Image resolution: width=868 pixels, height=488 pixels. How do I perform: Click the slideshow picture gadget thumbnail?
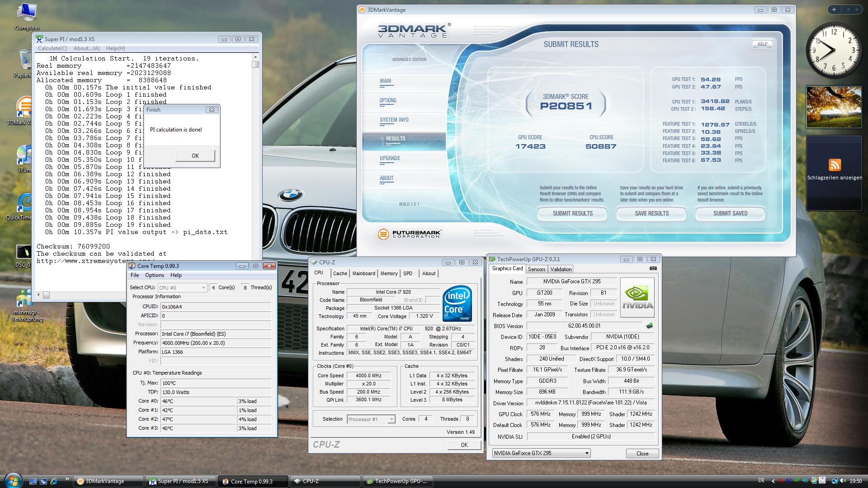[834, 107]
